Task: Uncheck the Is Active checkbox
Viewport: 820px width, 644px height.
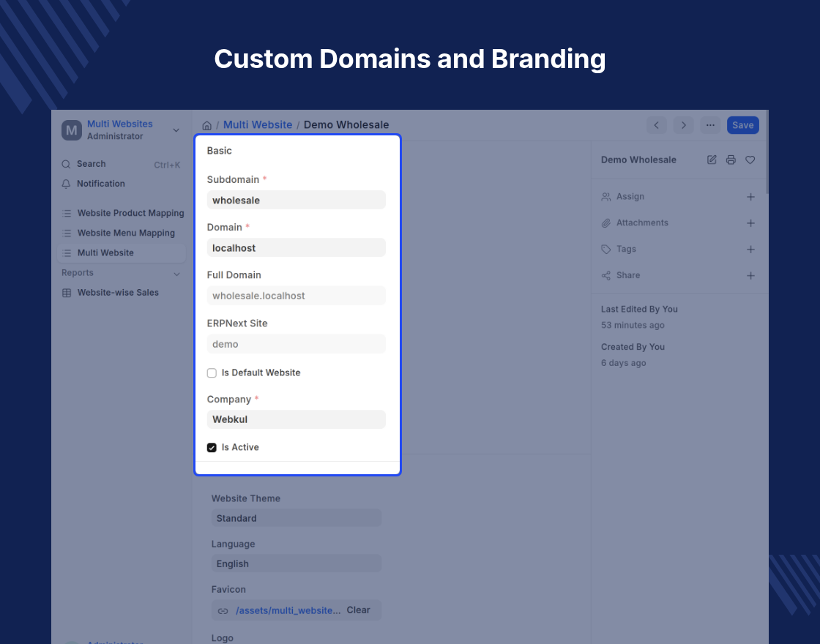Action: pyautogui.click(x=212, y=447)
